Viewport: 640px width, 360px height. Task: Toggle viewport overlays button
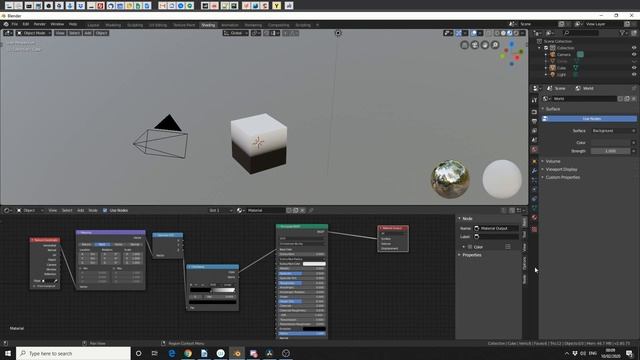point(473,33)
